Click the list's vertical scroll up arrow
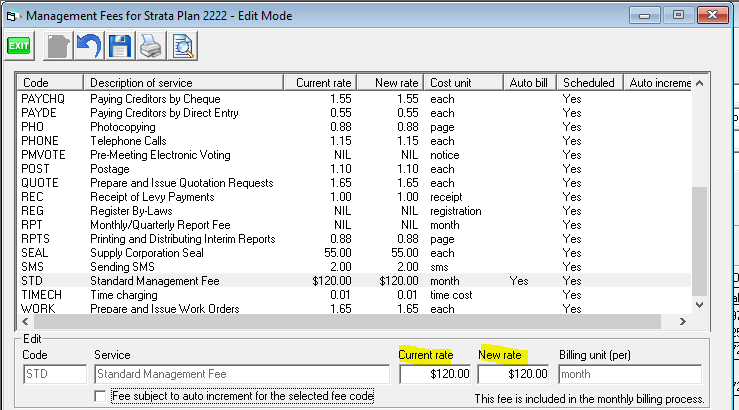The height and width of the screenshot is (410, 739). [x=699, y=83]
